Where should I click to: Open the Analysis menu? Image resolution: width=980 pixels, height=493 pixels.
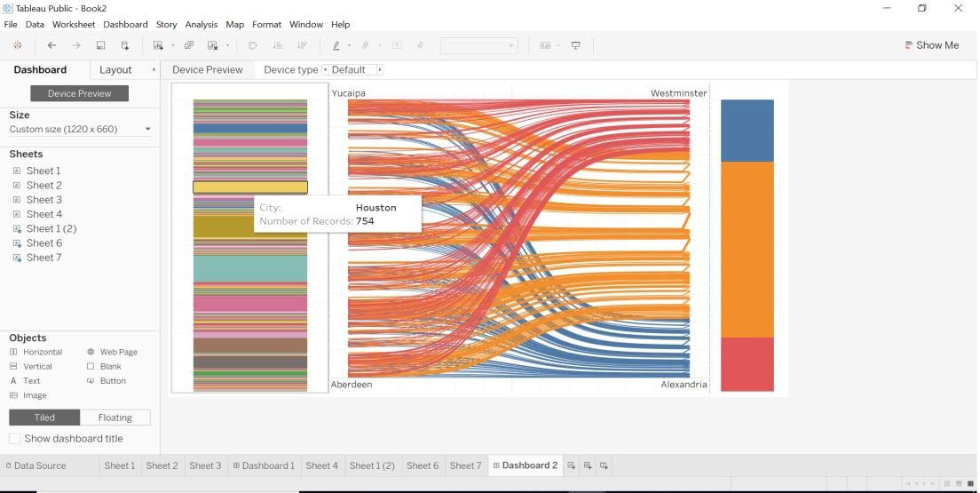coord(202,24)
